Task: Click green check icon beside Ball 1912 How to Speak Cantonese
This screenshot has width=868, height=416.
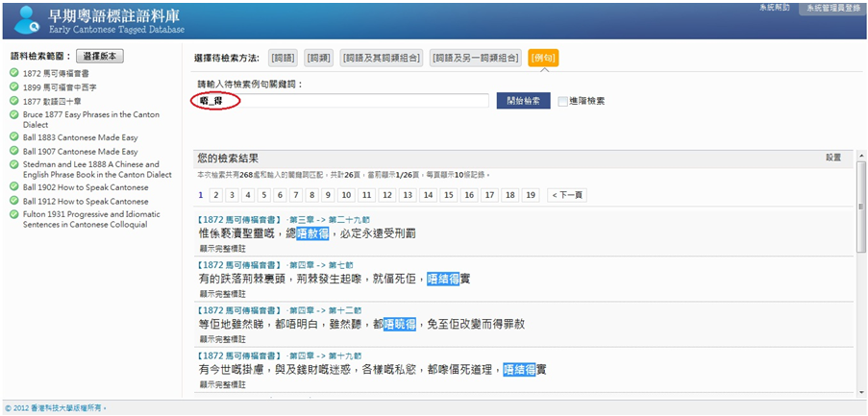Action: 14,201
